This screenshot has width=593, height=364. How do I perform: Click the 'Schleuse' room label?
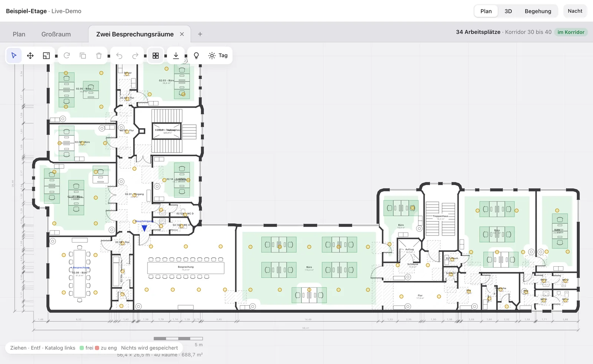click(413, 264)
